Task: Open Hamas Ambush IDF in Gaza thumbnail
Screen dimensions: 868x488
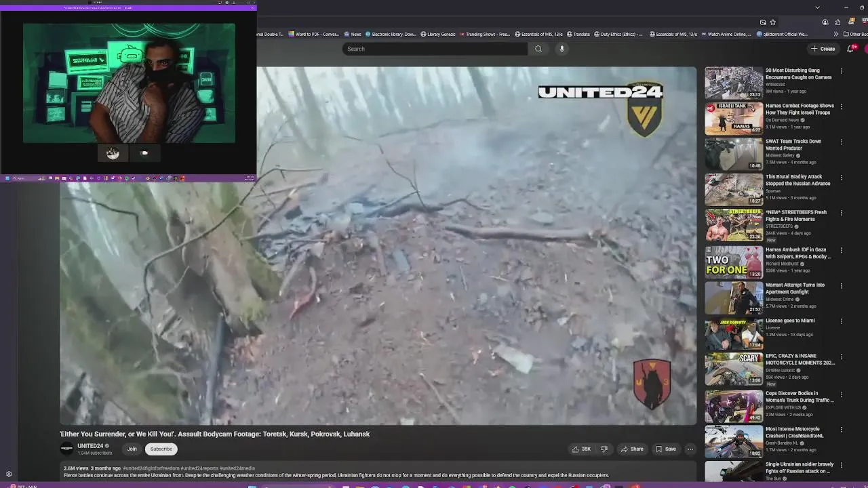Action: point(734,262)
